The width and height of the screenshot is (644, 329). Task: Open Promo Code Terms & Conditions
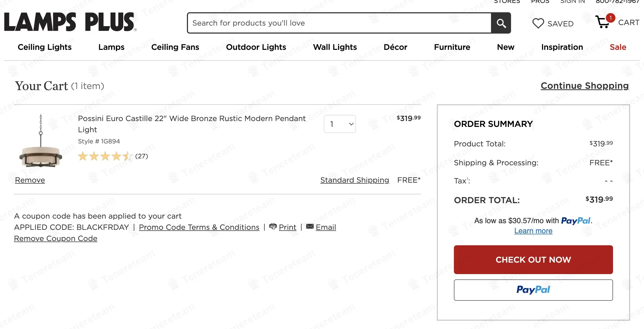click(199, 227)
